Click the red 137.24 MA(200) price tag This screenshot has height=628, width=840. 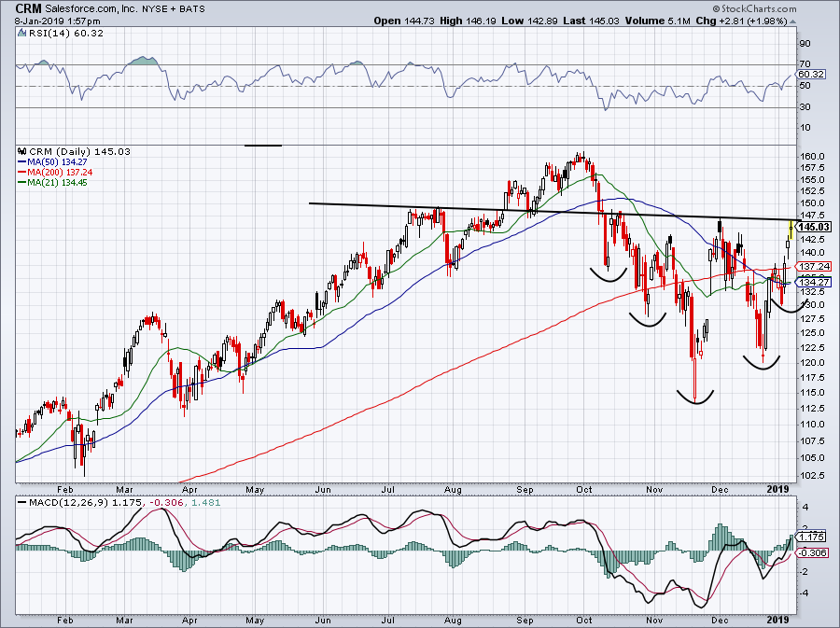(x=814, y=266)
